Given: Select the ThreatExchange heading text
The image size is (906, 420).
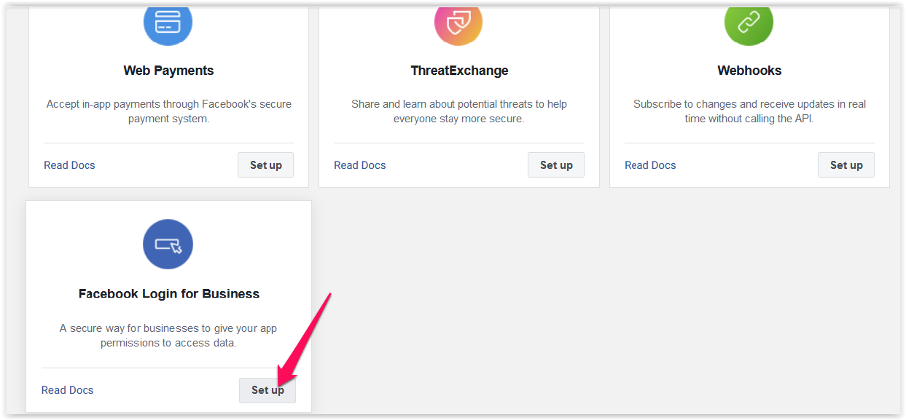Looking at the screenshot, I should [x=459, y=71].
